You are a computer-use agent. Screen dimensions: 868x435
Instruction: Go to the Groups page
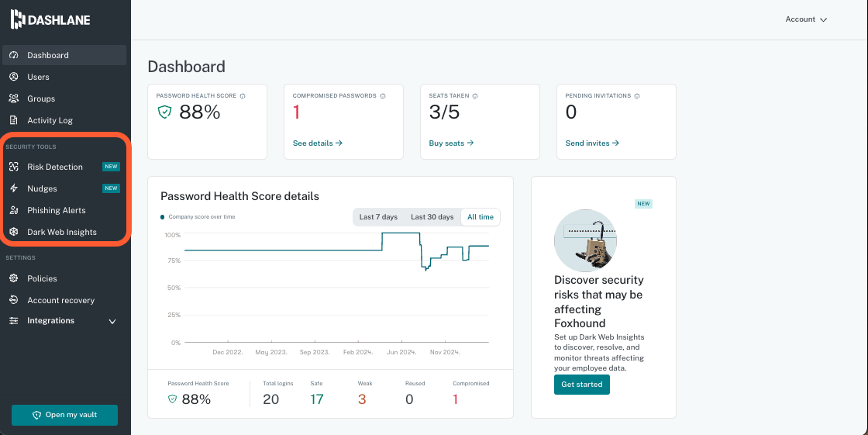click(x=64, y=98)
